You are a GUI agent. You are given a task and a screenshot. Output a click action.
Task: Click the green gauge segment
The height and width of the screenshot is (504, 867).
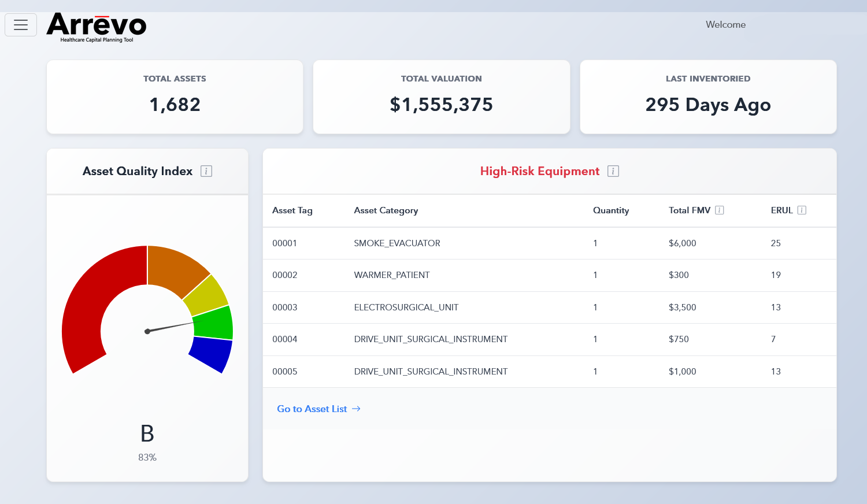click(x=214, y=323)
